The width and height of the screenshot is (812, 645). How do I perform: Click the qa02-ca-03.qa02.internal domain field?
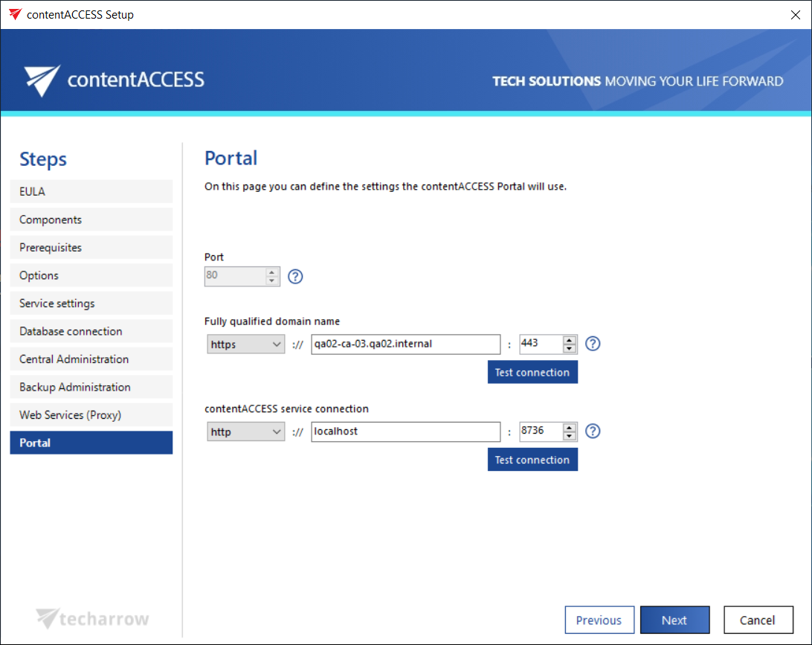pyautogui.click(x=405, y=344)
